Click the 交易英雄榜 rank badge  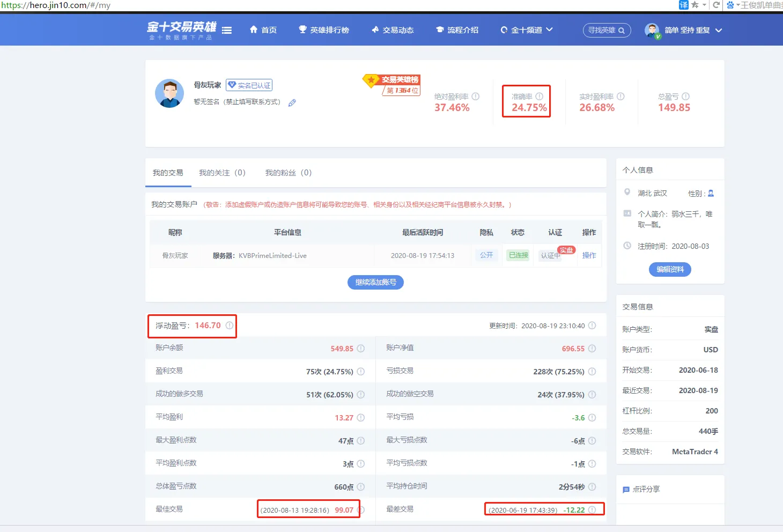click(392, 85)
